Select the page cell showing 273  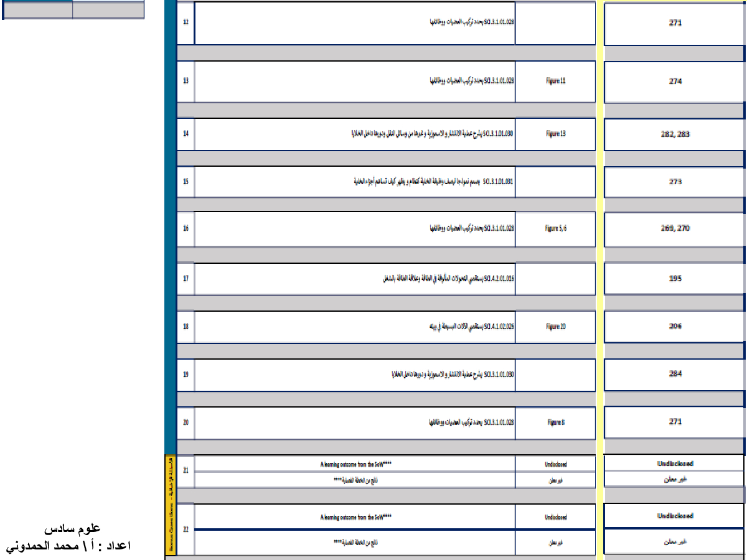[675, 182]
